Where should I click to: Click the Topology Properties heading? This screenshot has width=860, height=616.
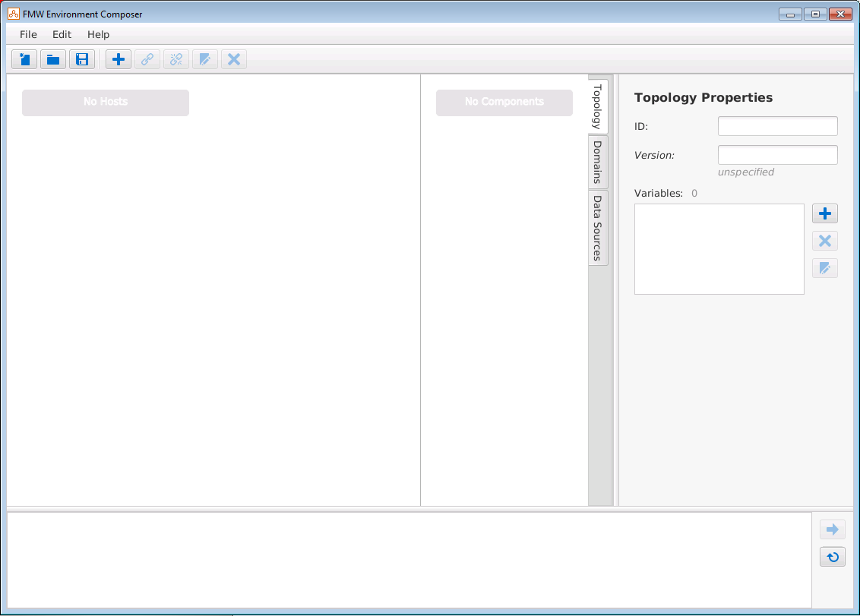click(703, 98)
